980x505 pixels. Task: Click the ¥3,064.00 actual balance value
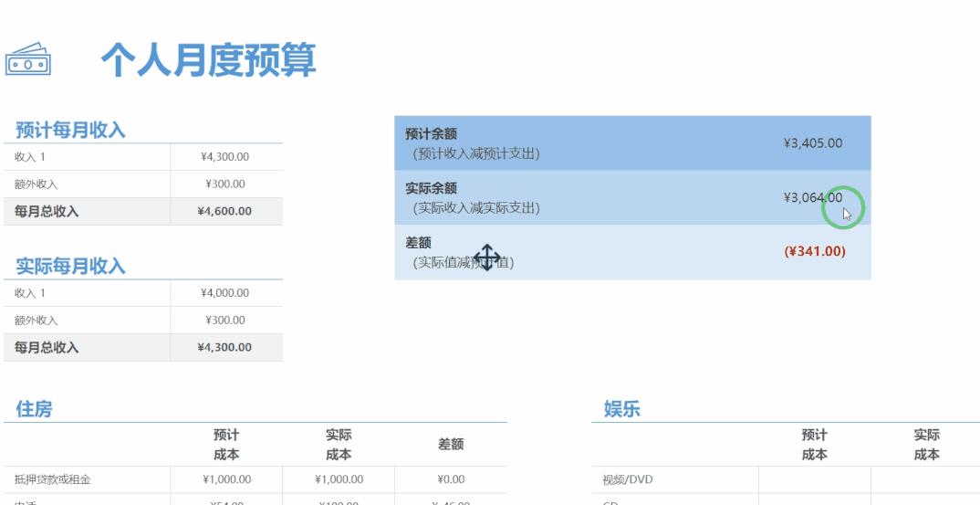click(812, 197)
